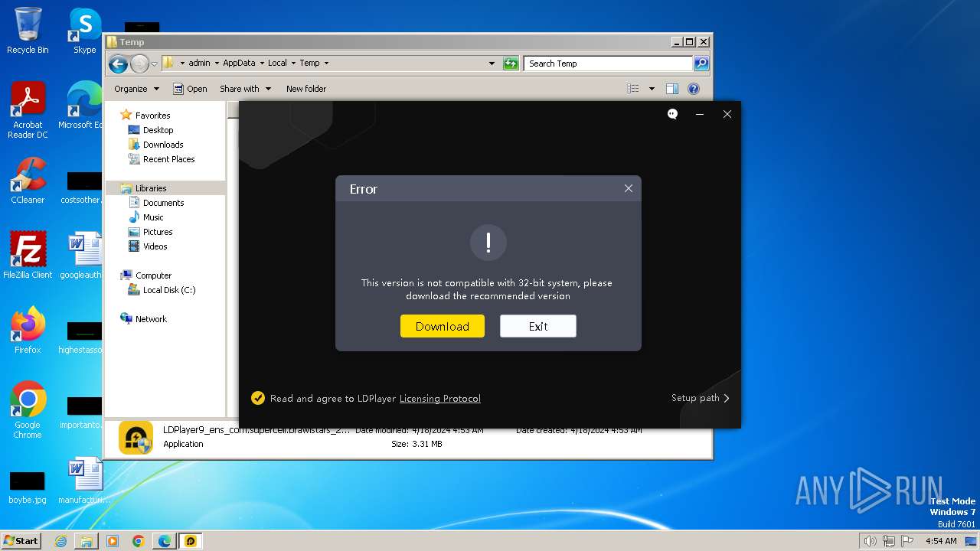
Task: Open Firefox desktop shortcut
Action: tap(28, 330)
